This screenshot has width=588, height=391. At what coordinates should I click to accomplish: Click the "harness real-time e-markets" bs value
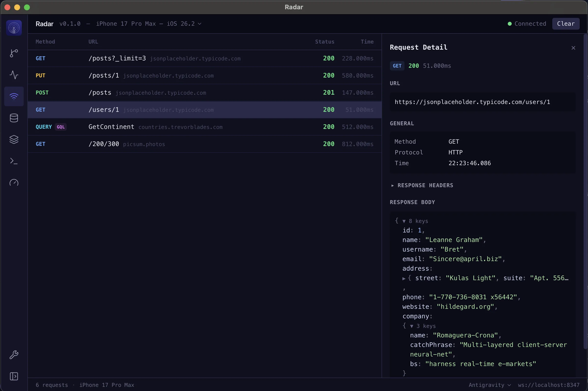pos(480,364)
